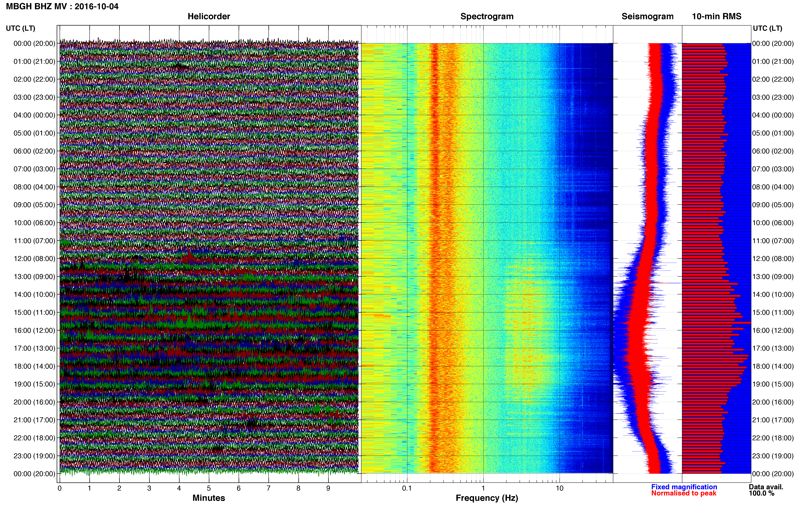Click the Minutes axis label

pyautogui.click(x=209, y=498)
